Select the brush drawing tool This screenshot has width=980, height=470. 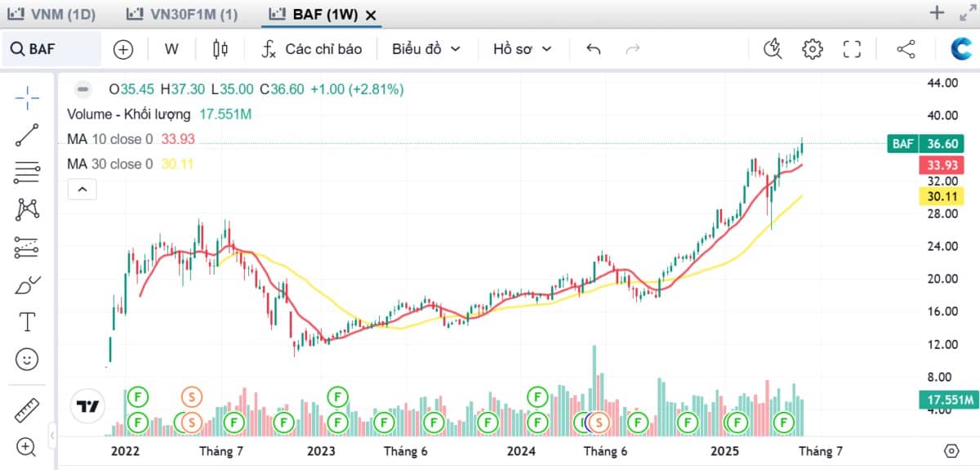[27, 284]
